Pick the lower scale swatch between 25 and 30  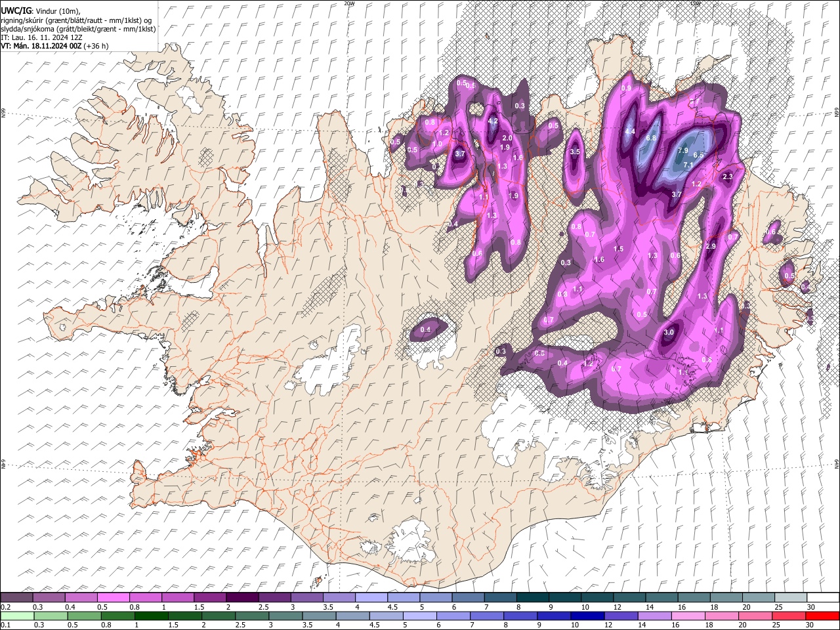pyautogui.click(x=788, y=616)
